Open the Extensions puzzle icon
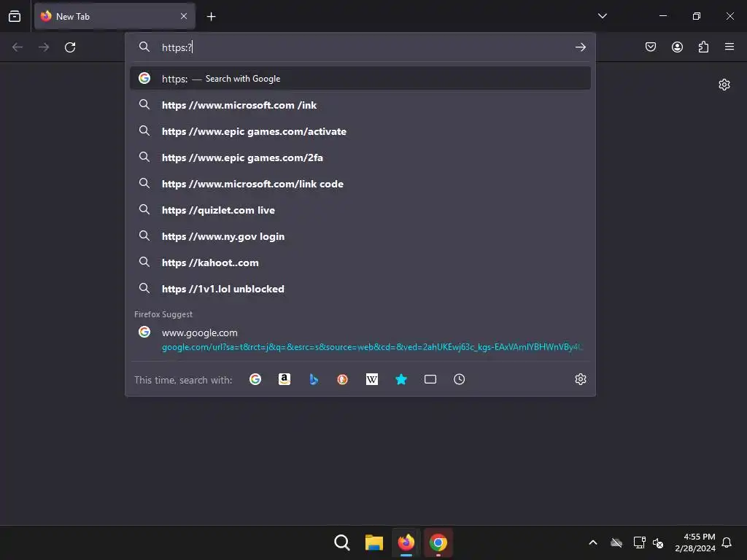 [x=703, y=47]
